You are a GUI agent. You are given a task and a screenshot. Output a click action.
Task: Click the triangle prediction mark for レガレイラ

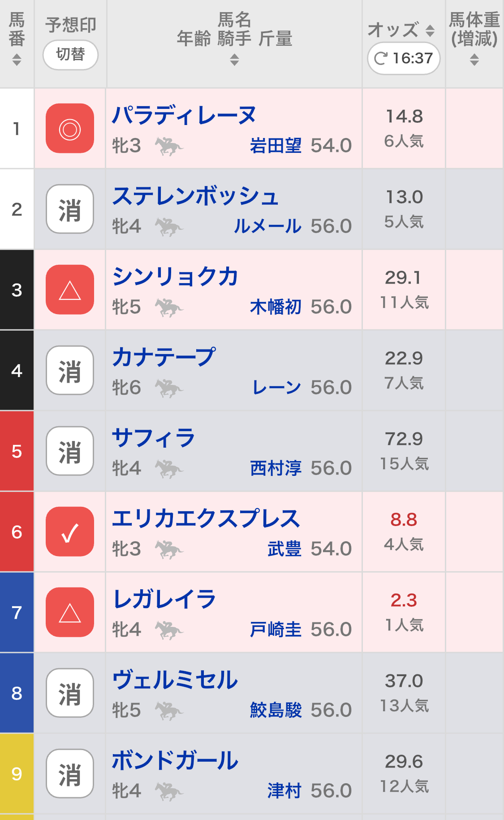[70, 613]
